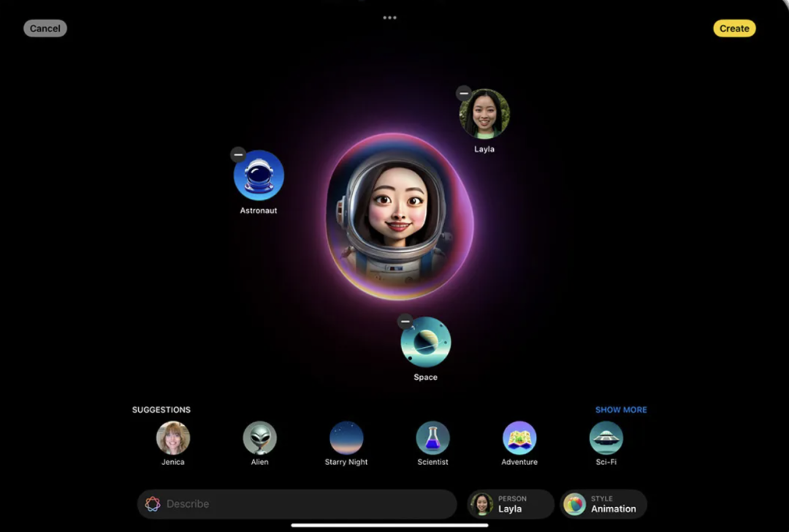Click the Suggestions heading text
The width and height of the screenshot is (789, 532).
161,410
